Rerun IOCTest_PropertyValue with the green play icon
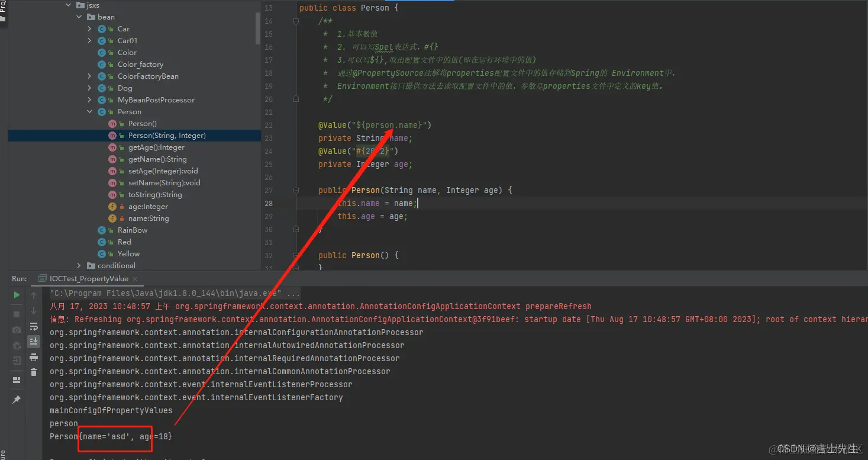Screen dimensions: 868x460 coord(17,295)
